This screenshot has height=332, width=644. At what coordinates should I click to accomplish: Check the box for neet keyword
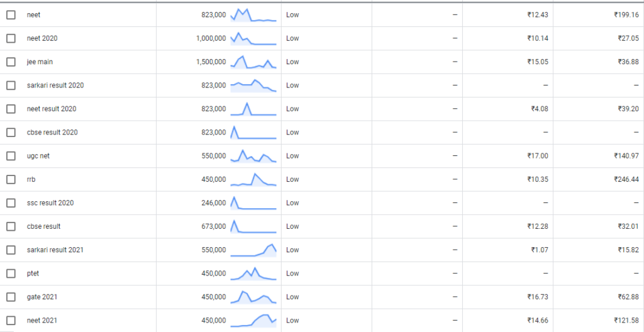click(11, 15)
